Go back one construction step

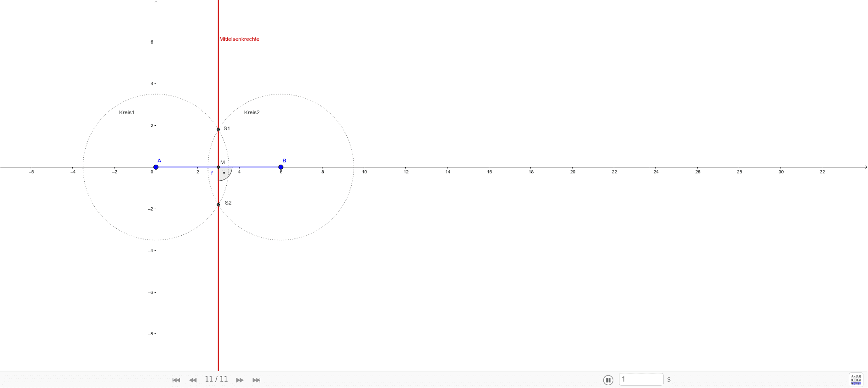193,380
